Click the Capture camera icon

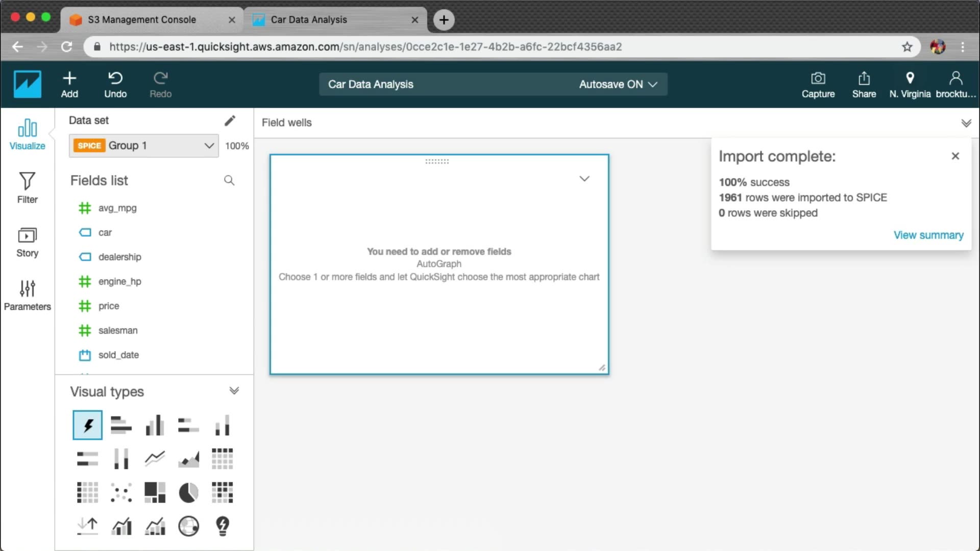tap(818, 79)
